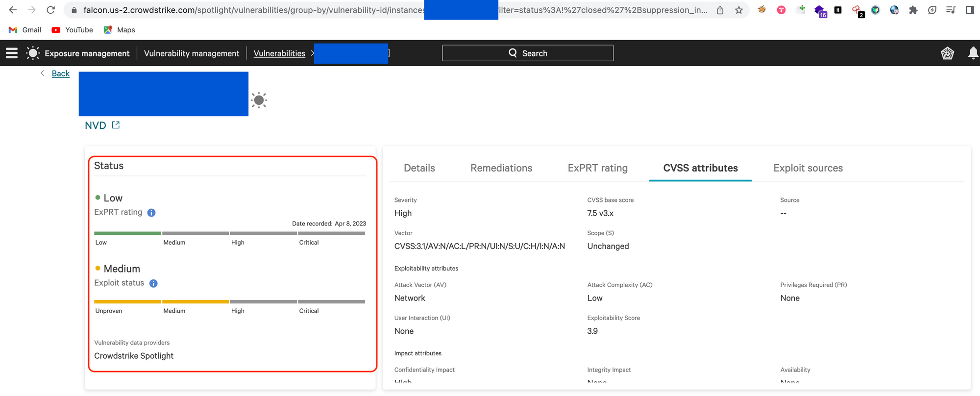Screen dimensions: 980x396
Task: Open the Gmail bookmark
Action: click(x=25, y=30)
